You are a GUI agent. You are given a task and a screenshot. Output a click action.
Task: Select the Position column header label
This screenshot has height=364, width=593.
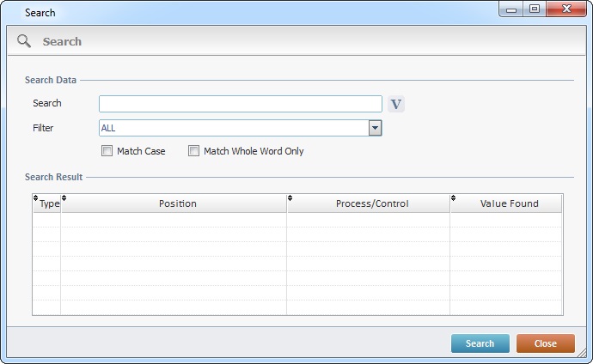(x=178, y=203)
